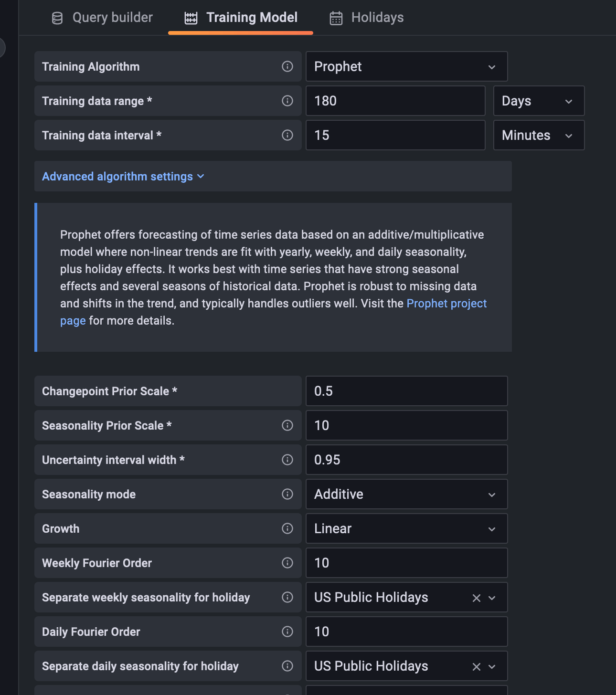Click the Seasonality mode info icon

pyautogui.click(x=287, y=494)
